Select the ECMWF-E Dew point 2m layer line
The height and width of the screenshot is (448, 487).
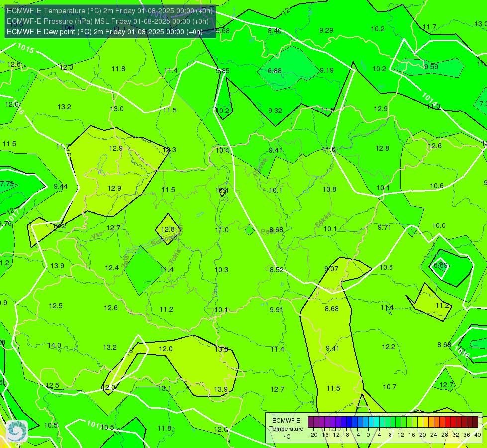pyautogui.click(x=104, y=32)
